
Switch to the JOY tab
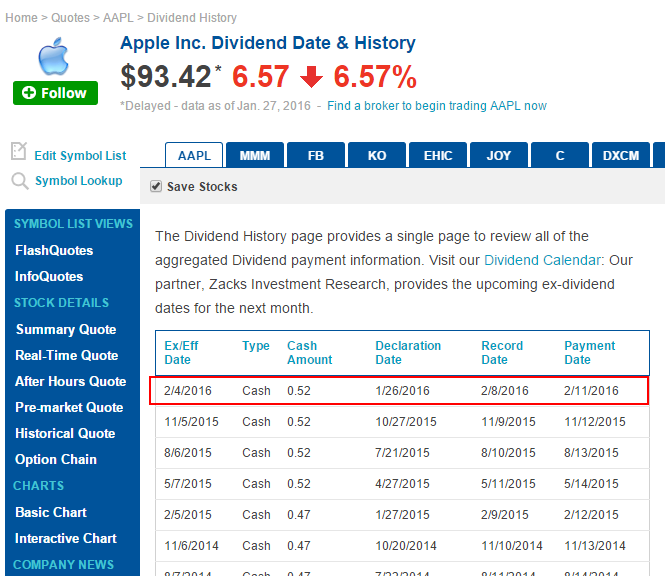coord(499,155)
